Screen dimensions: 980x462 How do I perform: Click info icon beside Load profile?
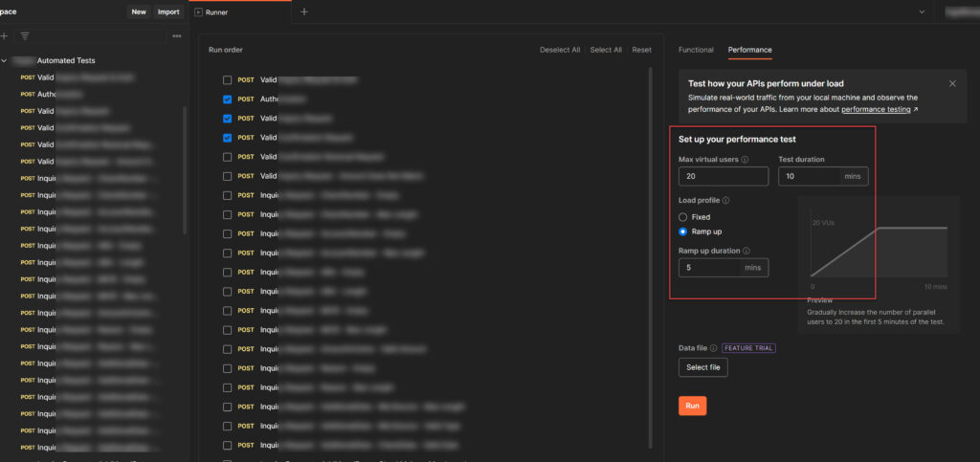[x=726, y=201]
